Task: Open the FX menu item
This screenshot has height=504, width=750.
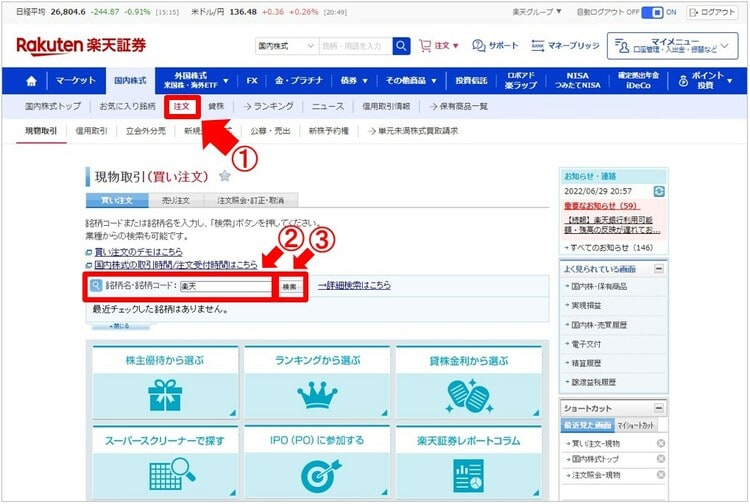Action: 252,80
